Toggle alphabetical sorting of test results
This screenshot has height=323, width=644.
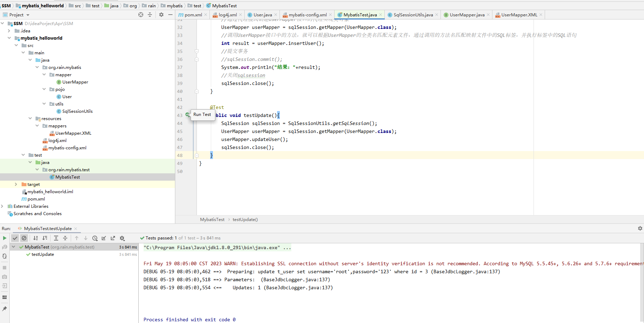coord(36,238)
